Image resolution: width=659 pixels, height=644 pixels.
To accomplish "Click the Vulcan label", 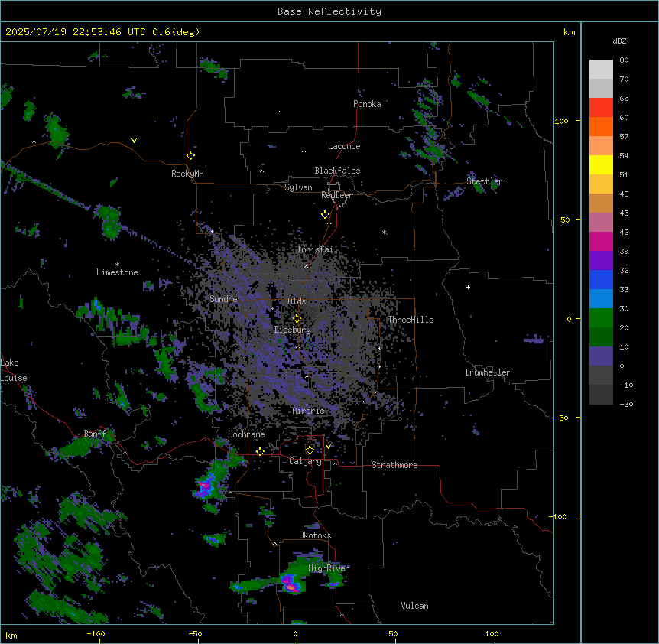I will (414, 606).
